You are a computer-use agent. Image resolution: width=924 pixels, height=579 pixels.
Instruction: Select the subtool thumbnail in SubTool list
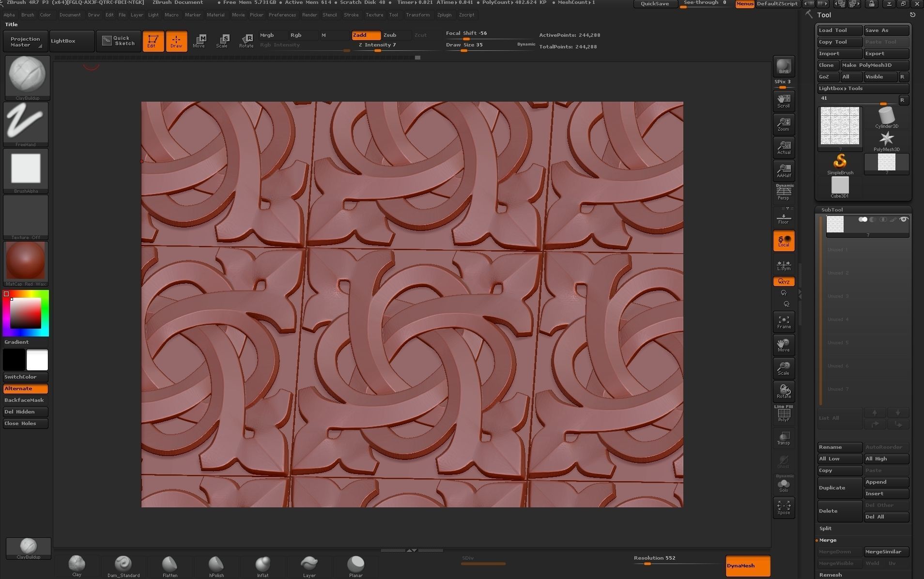(835, 225)
